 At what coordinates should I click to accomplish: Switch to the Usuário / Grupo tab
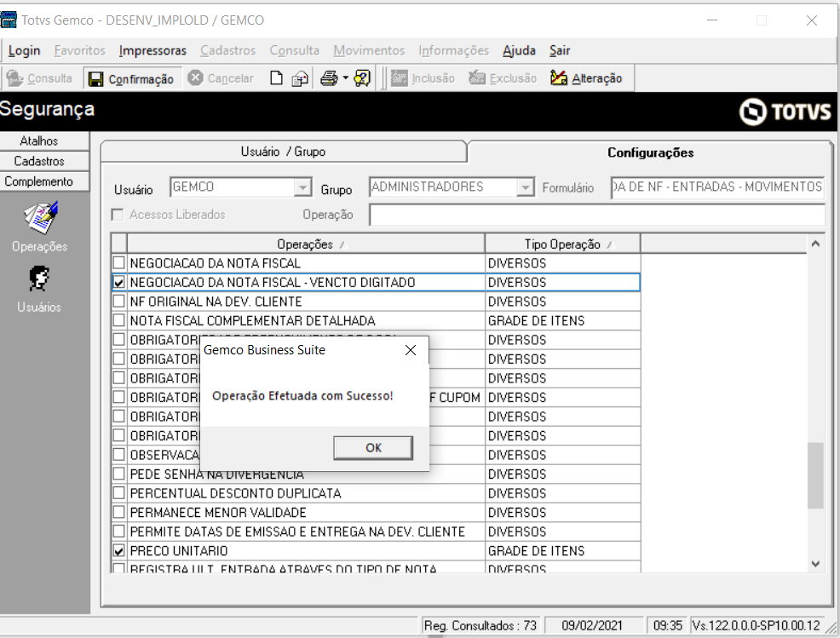pos(283,152)
